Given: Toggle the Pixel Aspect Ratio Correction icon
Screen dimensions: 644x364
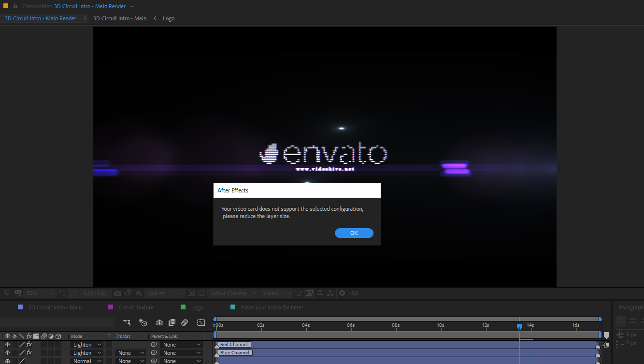Looking at the screenshot, I should [299, 293].
